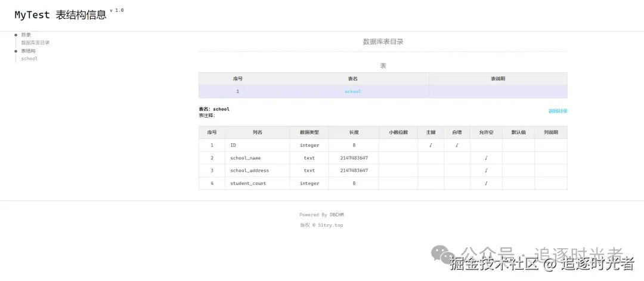Click the 允许空 check mark for school_address
The width and height of the screenshot is (644, 281).
[486, 171]
